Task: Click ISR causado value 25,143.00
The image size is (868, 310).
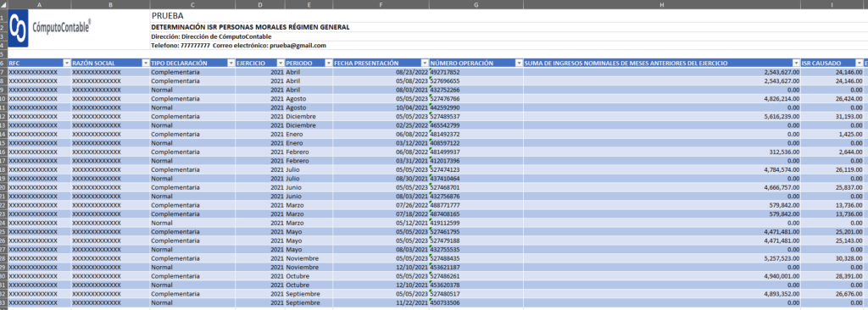Action: coord(849,241)
